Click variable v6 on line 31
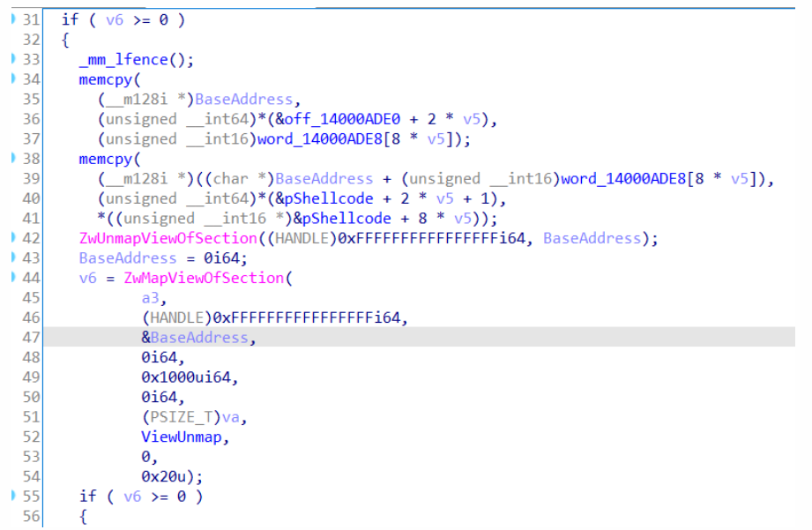Image resolution: width=812 pixels, height=530 pixels. pyautogui.click(x=115, y=19)
